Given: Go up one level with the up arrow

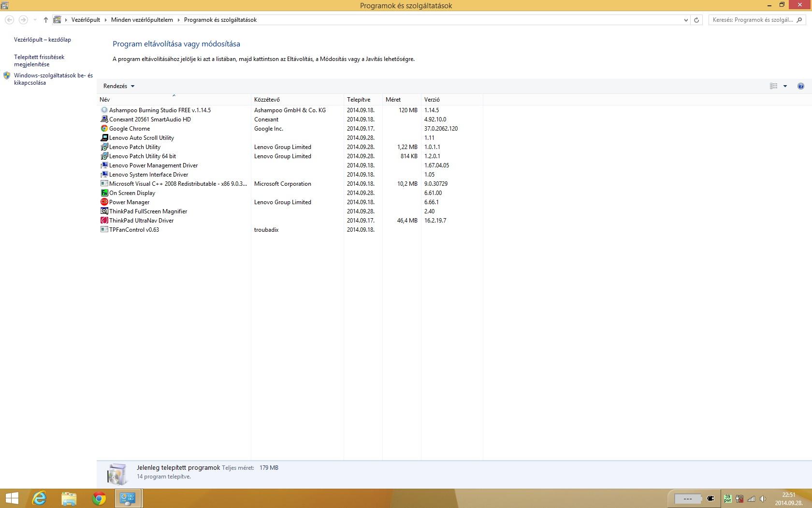Looking at the screenshot, I should [x=45, y=20].
